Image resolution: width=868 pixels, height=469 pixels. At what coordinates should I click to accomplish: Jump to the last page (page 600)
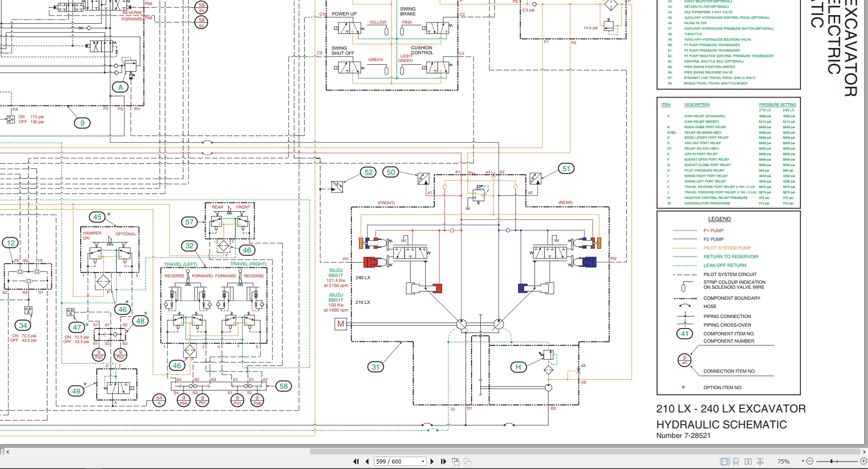[443, 461]
